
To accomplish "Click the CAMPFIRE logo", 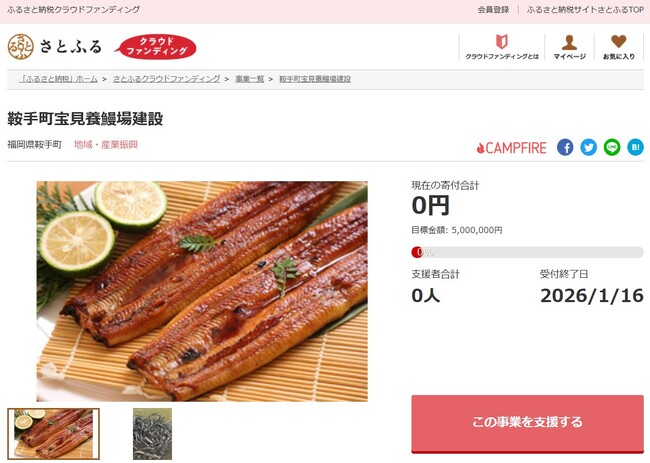I will click(512, 148).
